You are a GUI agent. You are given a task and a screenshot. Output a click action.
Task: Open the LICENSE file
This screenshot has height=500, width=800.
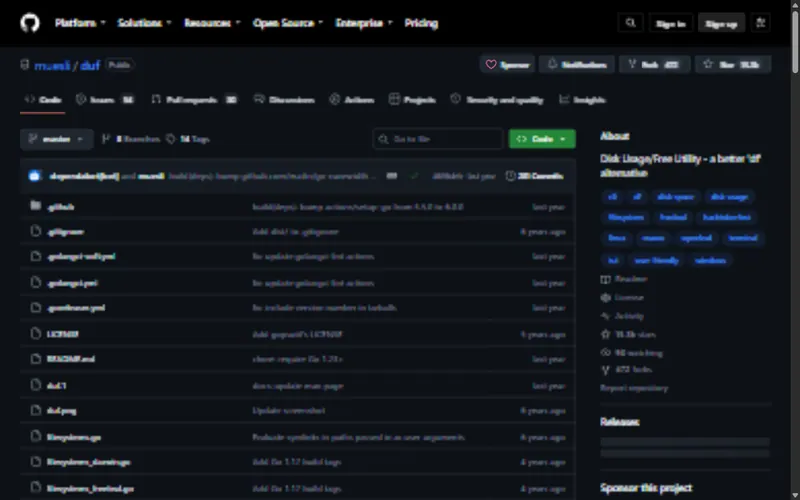pyautogui.click(x=63, y=334)
